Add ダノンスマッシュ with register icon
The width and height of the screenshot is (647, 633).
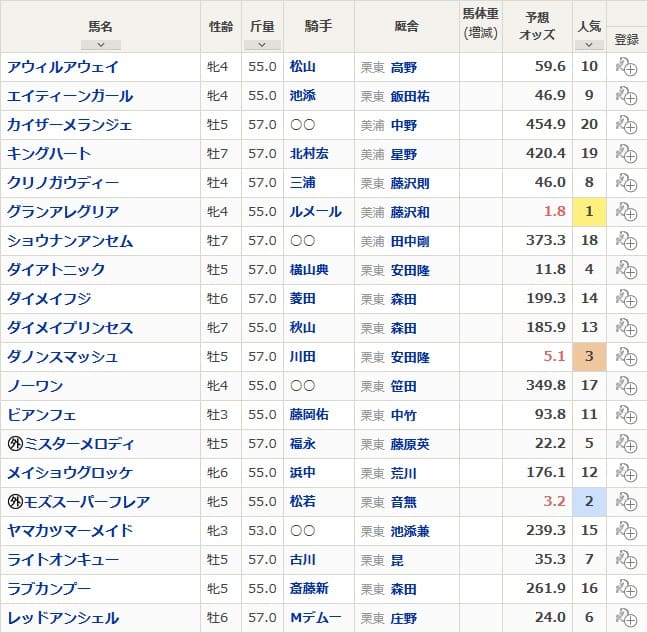pyautogui.click(x=626, y=357)
